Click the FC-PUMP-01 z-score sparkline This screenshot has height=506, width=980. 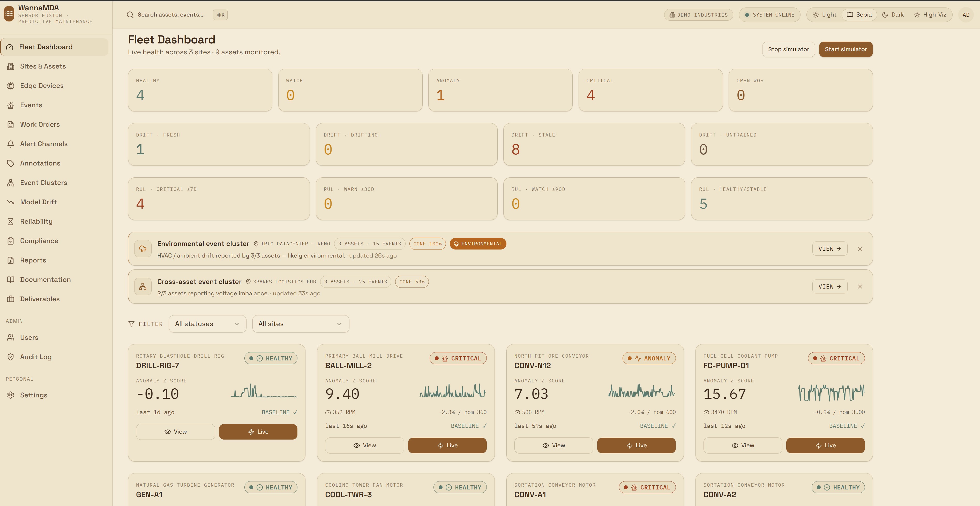pos(831,392)
